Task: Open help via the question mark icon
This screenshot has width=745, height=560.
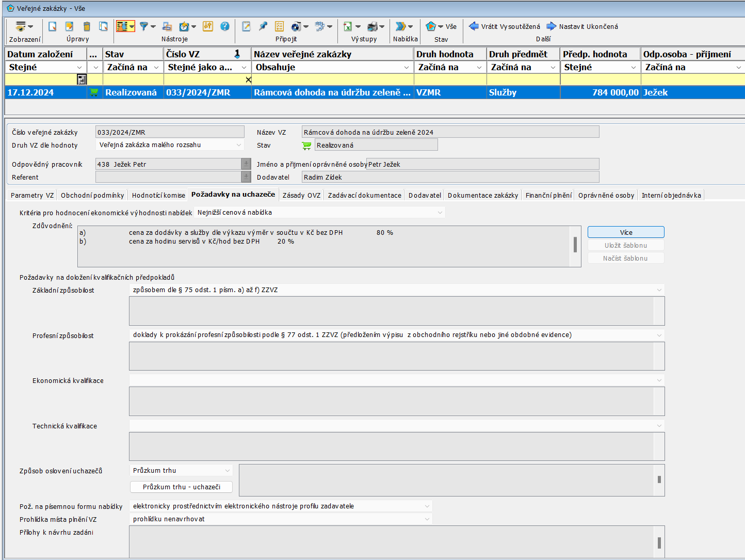Action: [225, 26]
